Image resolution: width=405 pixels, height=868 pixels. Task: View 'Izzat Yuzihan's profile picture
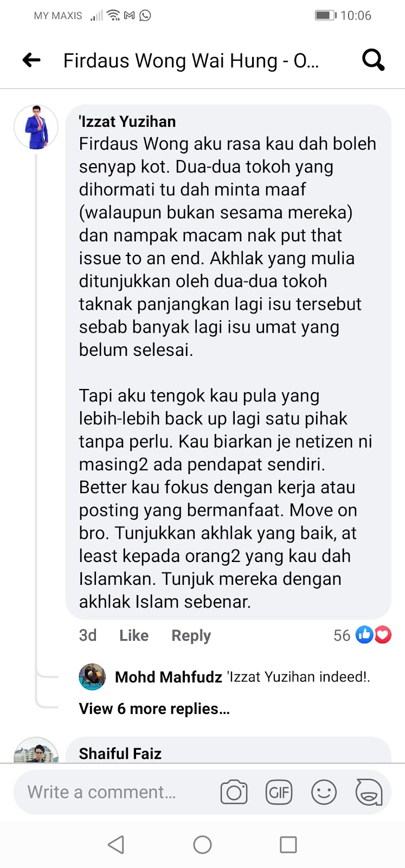point(36,127)
